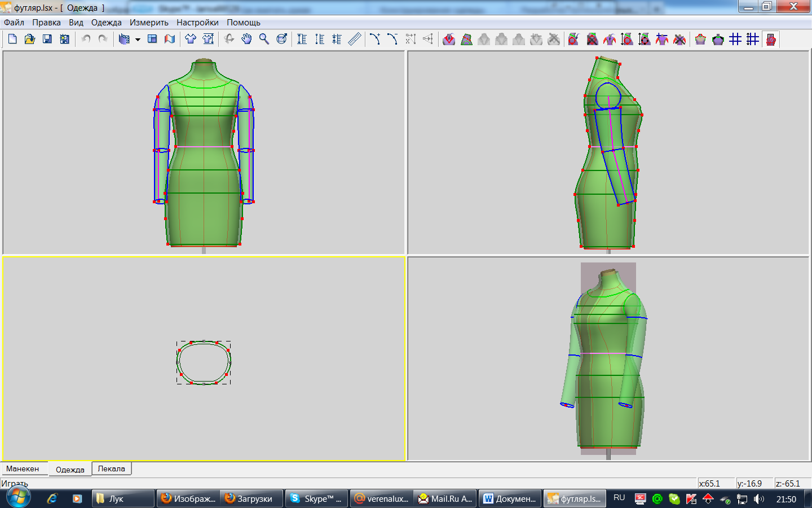Open the Измерить menu
Image resolution: width=812 pixels, height=508 pixels.
[149, 23]
